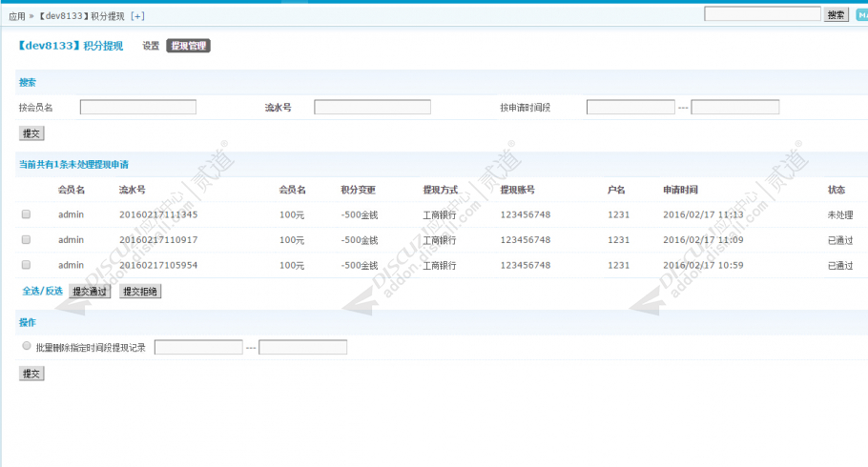Click serial number 20160217110917

158,240
